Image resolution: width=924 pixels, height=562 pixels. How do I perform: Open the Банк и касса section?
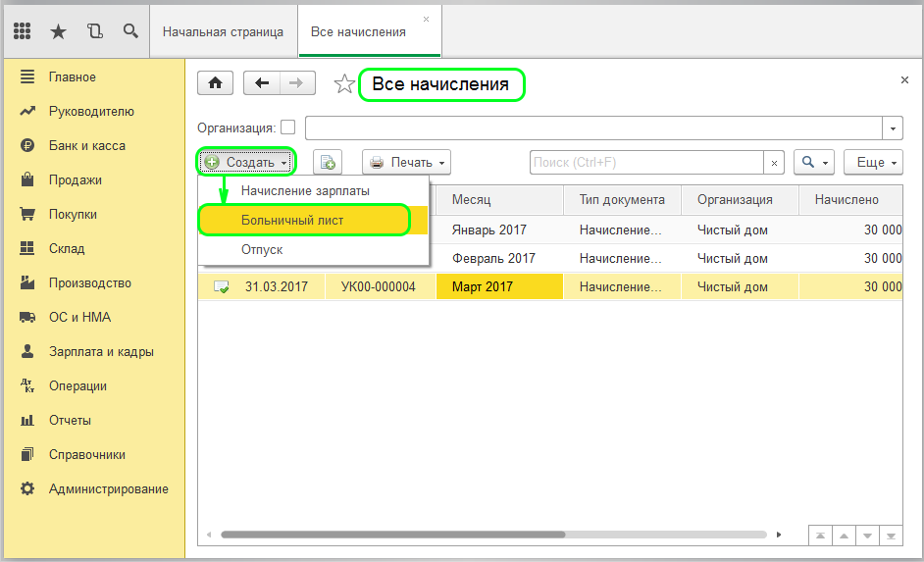(86, 145)
